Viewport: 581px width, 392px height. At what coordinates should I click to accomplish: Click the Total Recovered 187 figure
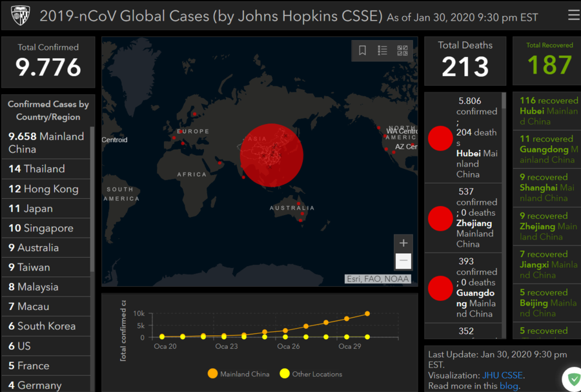(x=550, y=65)
